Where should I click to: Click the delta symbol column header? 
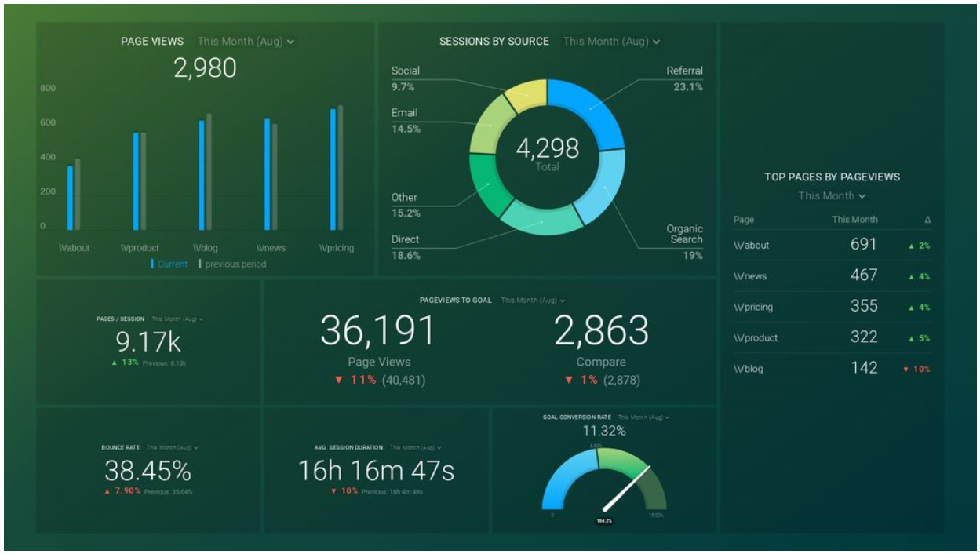[x=927, y=220]
